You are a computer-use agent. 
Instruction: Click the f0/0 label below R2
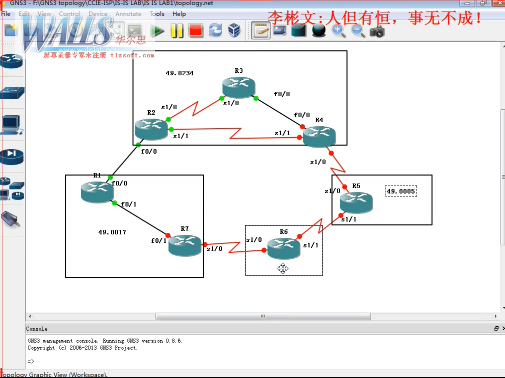tap(149, 152)
